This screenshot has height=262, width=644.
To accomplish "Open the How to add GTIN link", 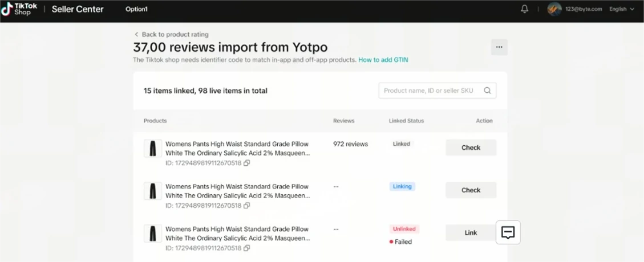I will (x=383, y=60).
